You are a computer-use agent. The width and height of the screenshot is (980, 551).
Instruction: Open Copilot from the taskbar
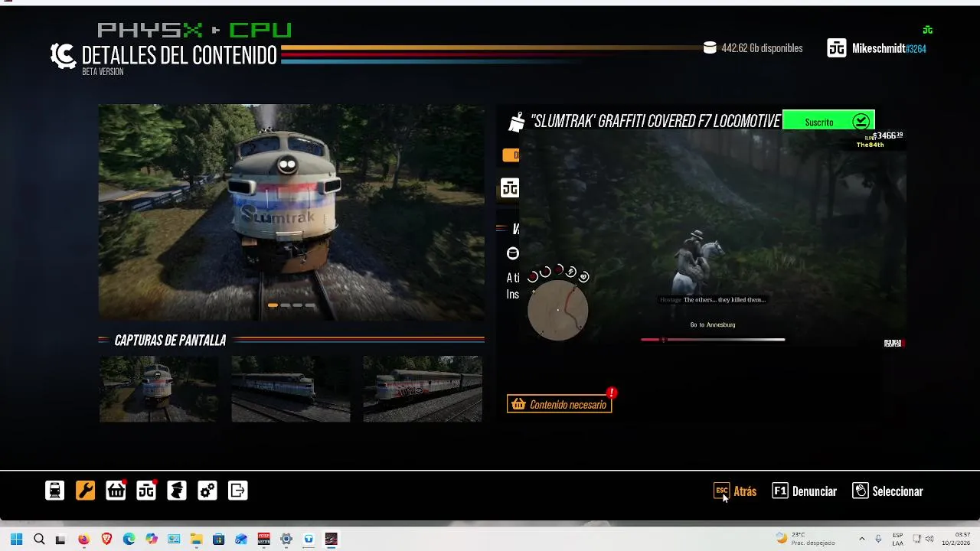(x=151, y=539)
